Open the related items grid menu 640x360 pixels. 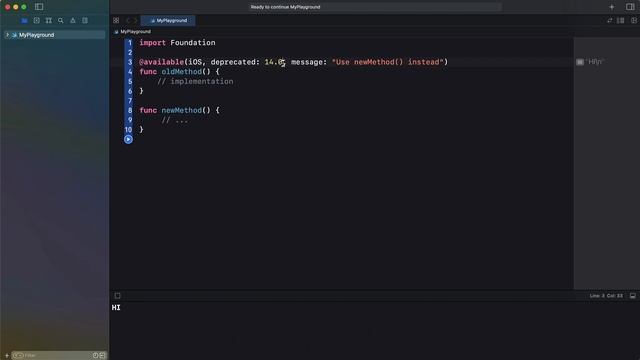tap(116, 20)
